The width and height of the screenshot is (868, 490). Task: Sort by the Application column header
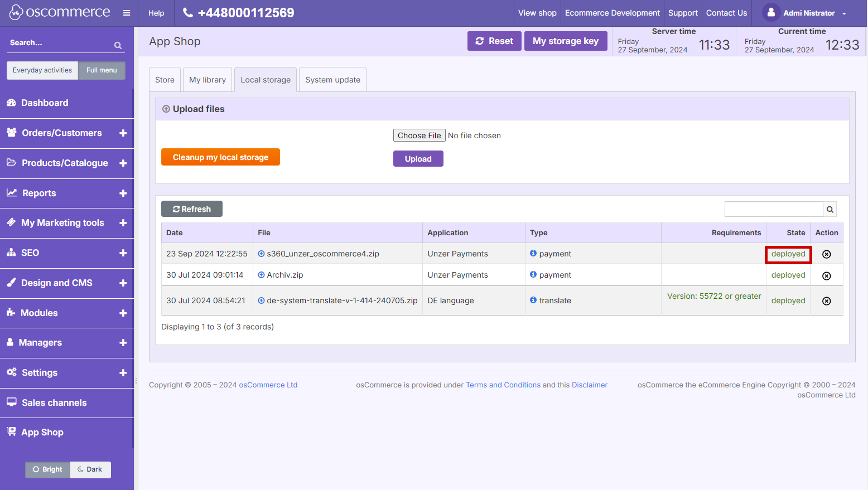(x=474, y=233)
